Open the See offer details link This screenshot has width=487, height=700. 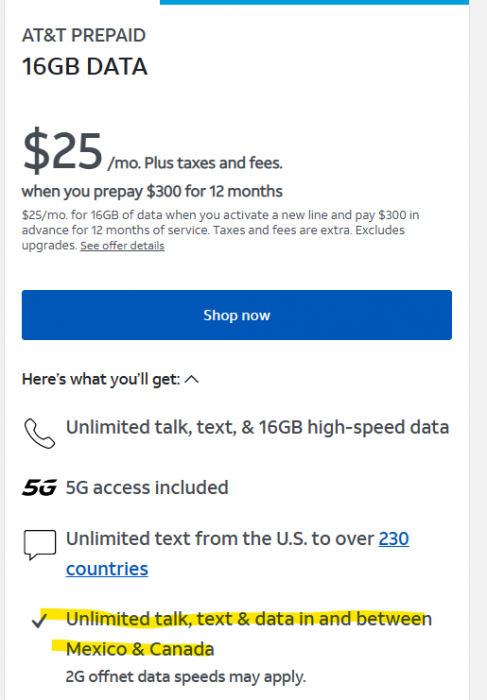click(122, 246)
